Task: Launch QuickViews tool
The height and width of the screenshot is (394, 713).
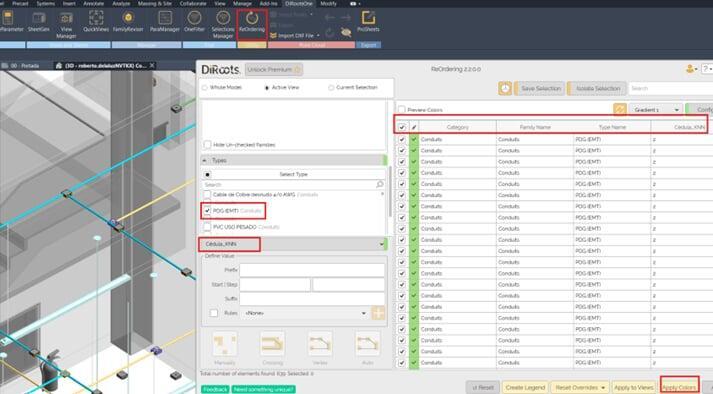Action: click(x=96, y=22)
